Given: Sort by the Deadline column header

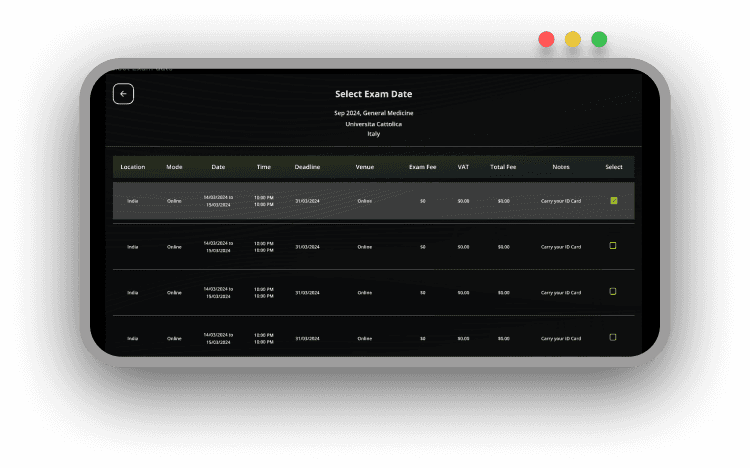Looking at the screenshot, I should click(x=307, y=167).
